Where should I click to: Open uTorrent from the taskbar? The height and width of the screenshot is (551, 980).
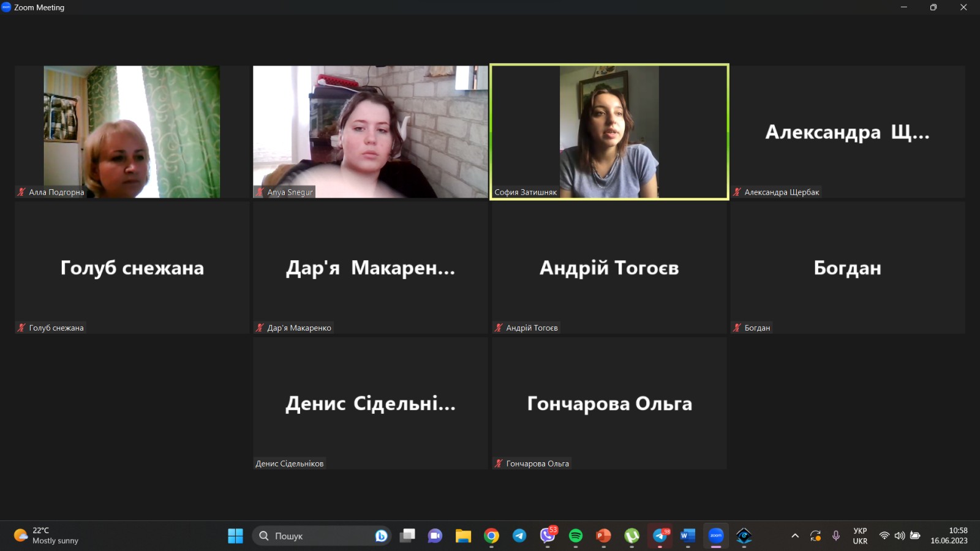(x=631, y=536)
